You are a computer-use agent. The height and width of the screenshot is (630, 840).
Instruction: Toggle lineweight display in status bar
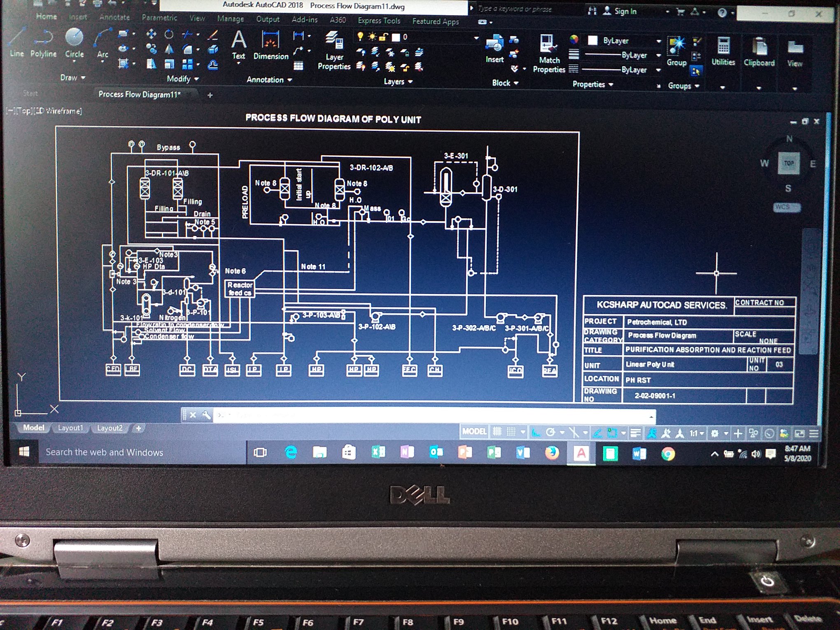click(635, 433)
